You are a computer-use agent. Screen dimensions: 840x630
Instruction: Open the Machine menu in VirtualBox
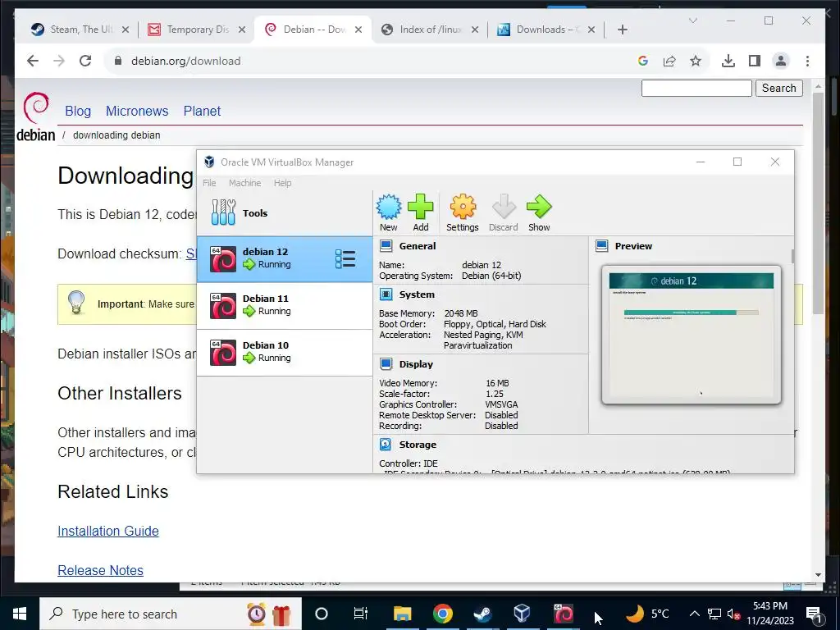click(244, 183)
